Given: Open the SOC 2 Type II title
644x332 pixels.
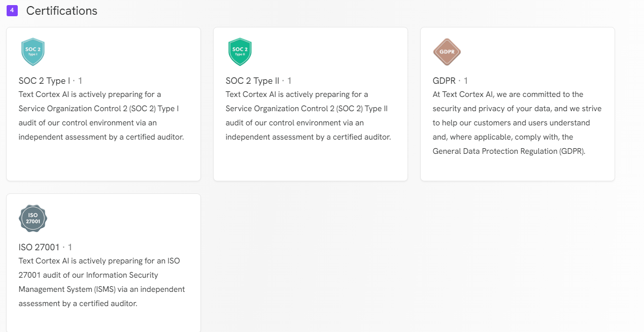Looking at the screenshot, I should 253,81.
